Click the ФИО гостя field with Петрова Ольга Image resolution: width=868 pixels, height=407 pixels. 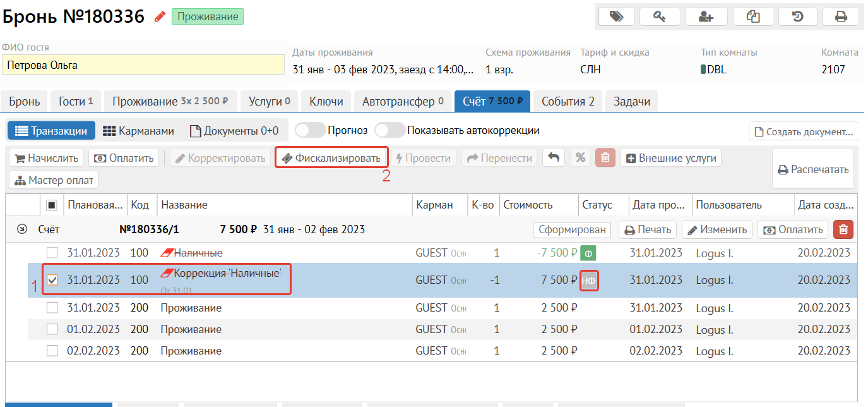(x=143, y=65)
